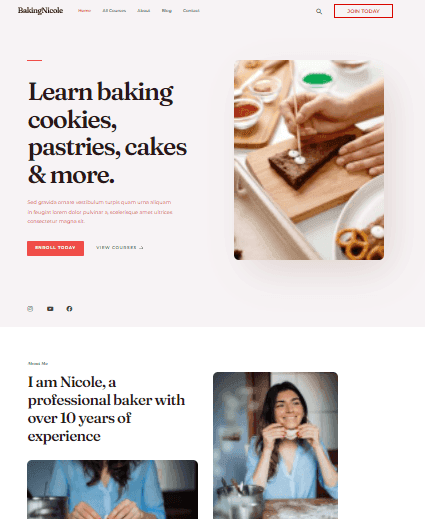425x519 pixels.
Task: Open the YouTube social icon
Action: (x=50, y=309)
